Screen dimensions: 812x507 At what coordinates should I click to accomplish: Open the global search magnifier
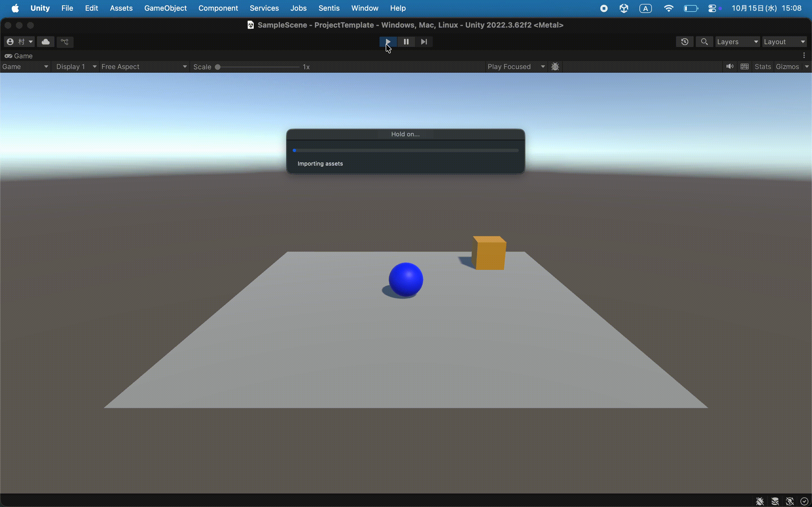point(704,42)
